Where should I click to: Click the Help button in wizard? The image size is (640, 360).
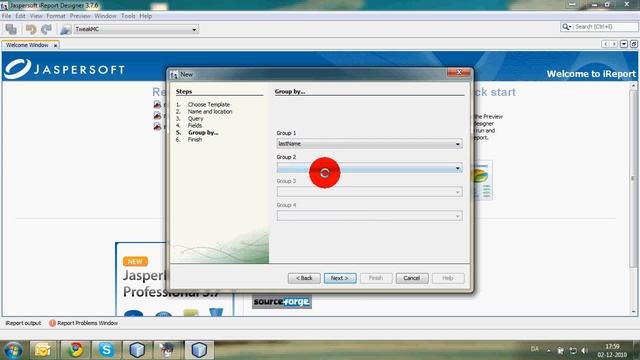click(x=448, y=278)
